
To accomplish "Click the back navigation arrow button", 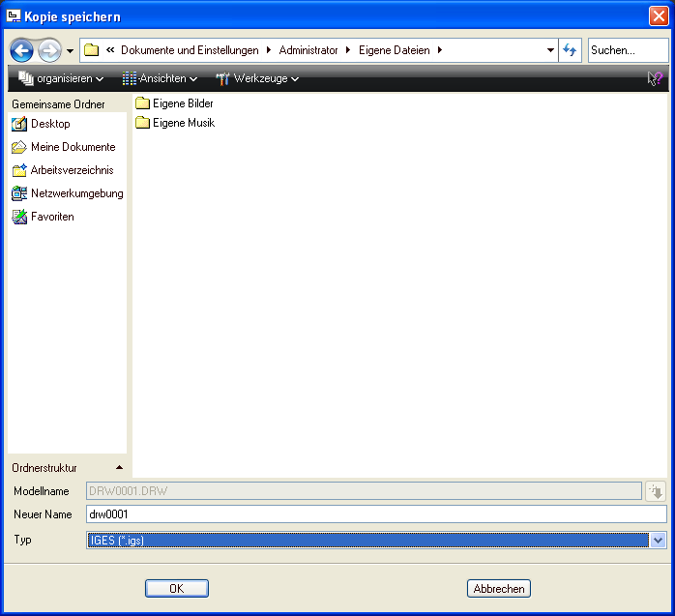I will click(21, 50).
